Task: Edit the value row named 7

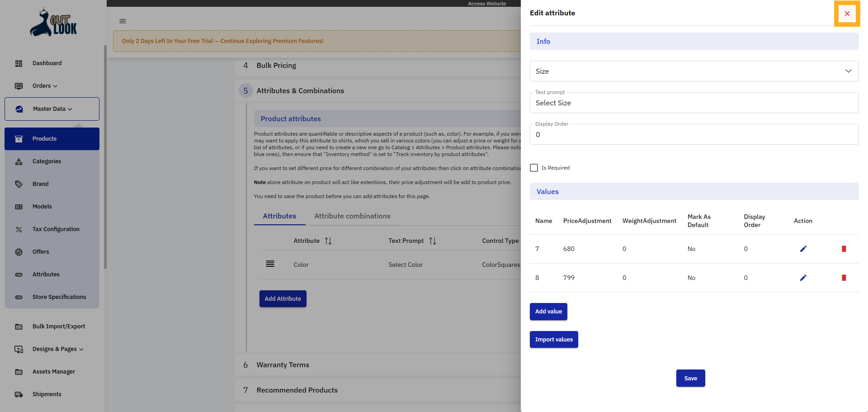Action: coord(803,249)
